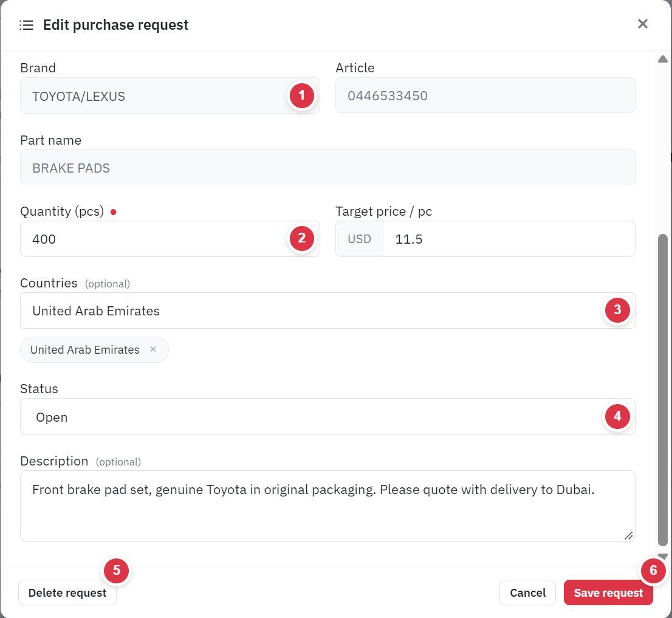
Task: Click the Quantity (pcs) label
Action: (62, 211)
